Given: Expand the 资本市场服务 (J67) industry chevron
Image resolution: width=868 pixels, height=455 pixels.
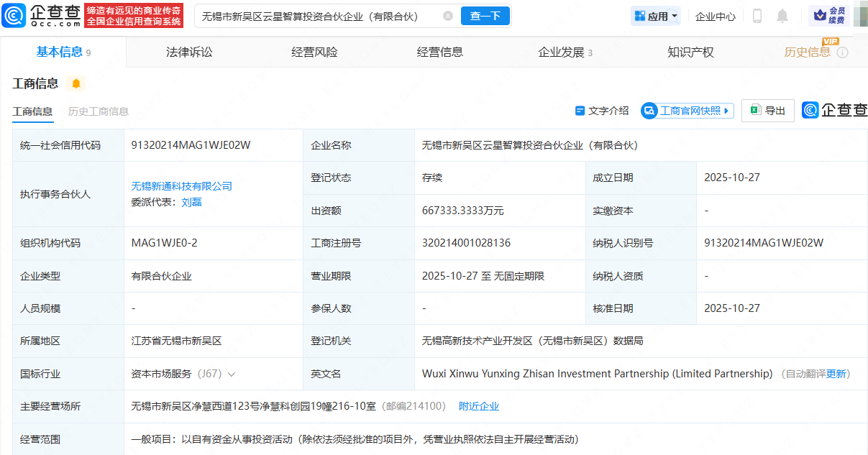Looking at the screenshot, I should [x=232, y=374].
